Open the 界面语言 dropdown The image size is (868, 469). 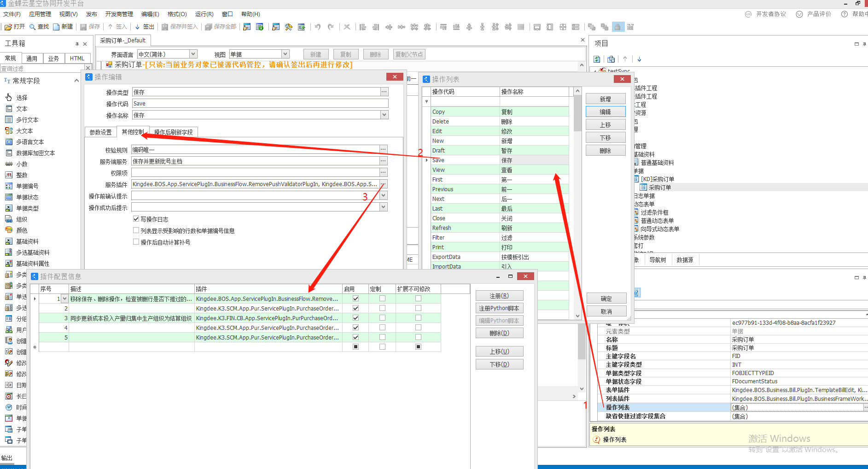(193, 54)
